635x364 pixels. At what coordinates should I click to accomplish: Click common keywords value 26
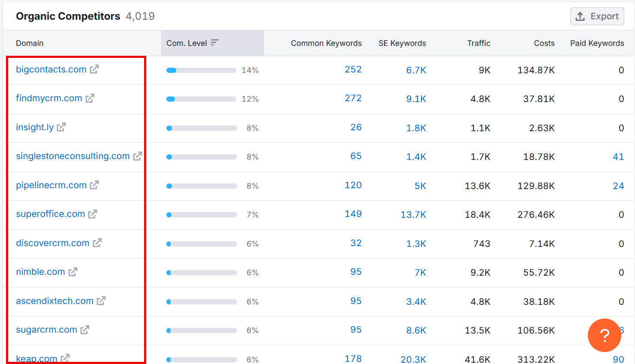(x=356, y=127)
